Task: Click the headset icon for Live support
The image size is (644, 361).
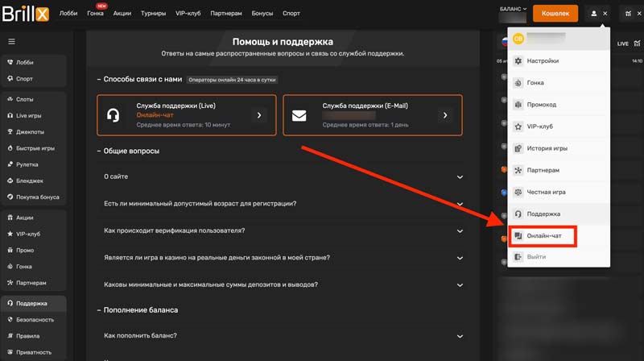Action: [114, 115]
